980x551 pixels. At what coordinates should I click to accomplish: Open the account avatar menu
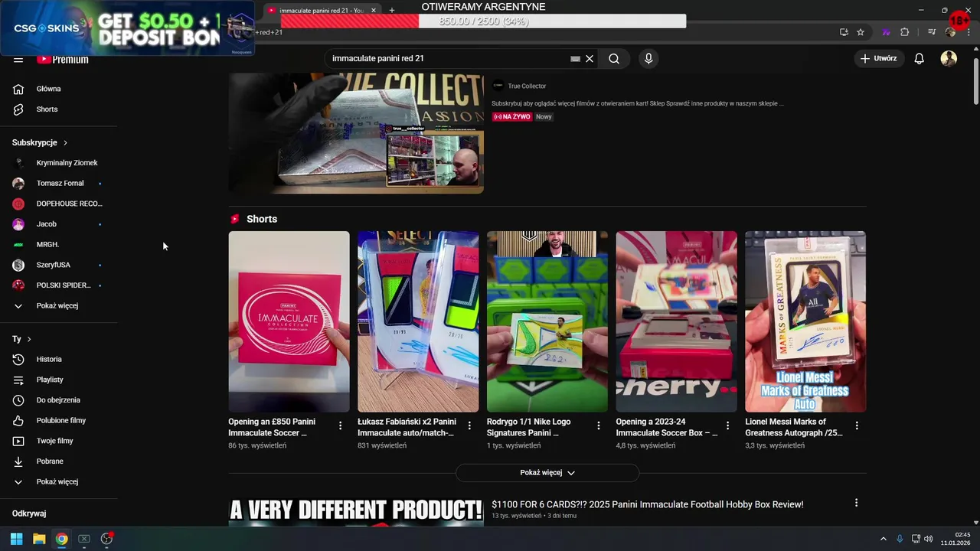[949, 58]
